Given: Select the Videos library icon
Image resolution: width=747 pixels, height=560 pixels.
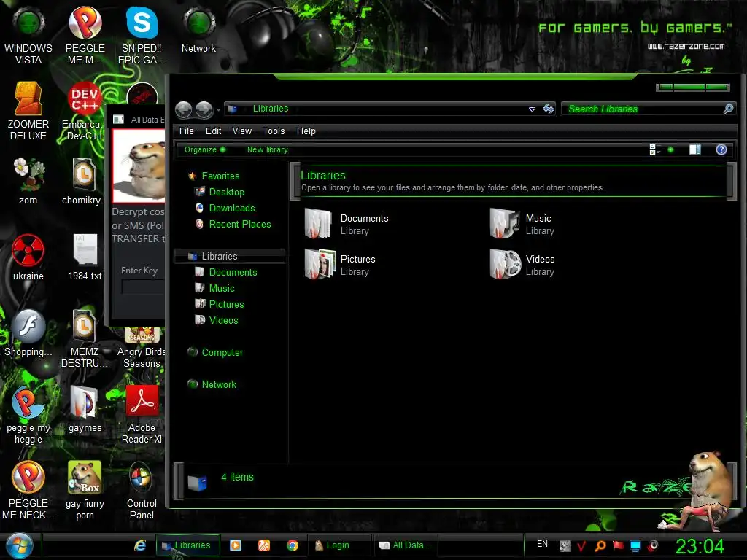Looking at the screenshot, I should point(505,264).
